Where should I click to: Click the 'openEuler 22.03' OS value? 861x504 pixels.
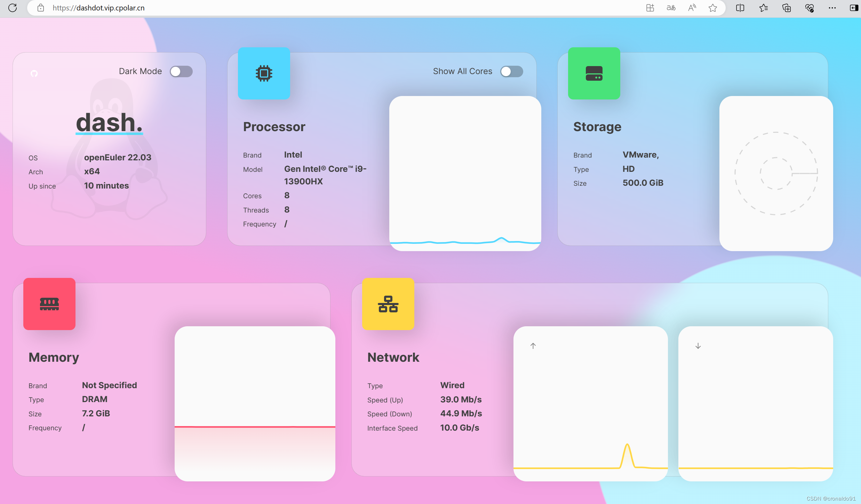coord(118,157)
